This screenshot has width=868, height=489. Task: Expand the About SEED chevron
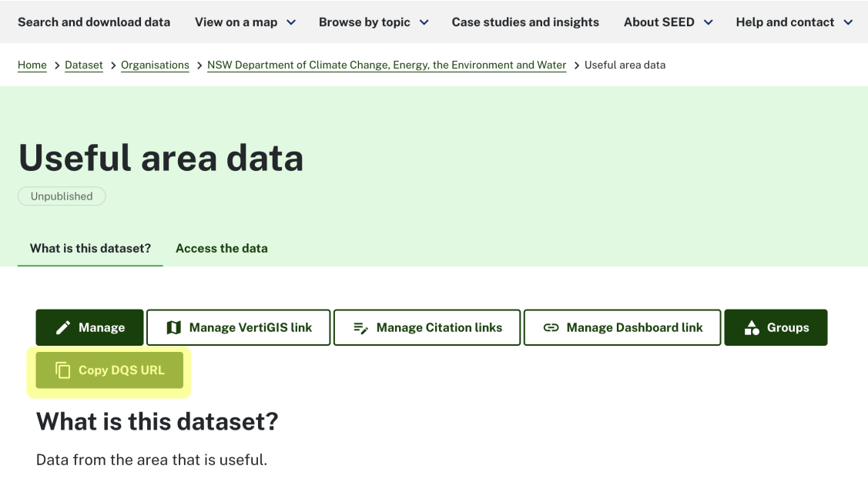tap(708, 22)
